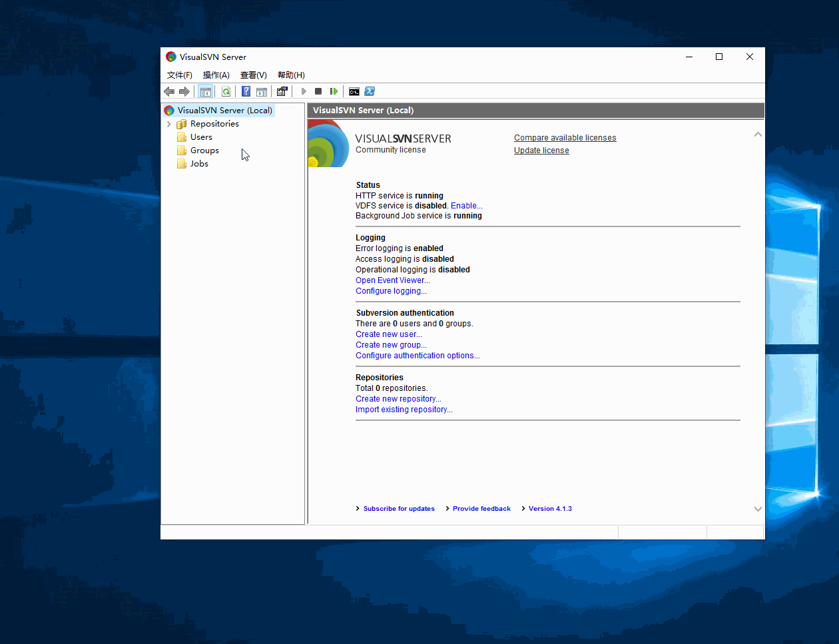The height and width of the screenshot is (644, 839).
Task: Open Event Viewer link
Action: 393,280
